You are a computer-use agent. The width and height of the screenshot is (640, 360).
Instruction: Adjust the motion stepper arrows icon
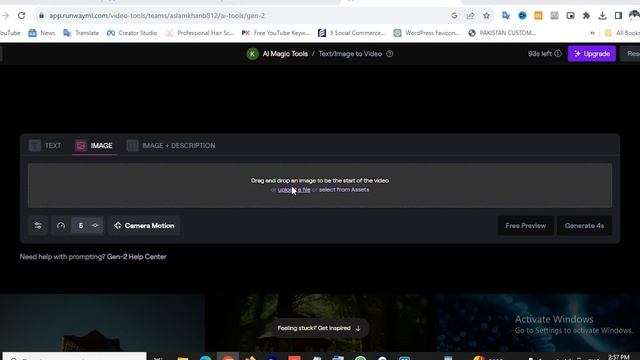tap(96, 225)
